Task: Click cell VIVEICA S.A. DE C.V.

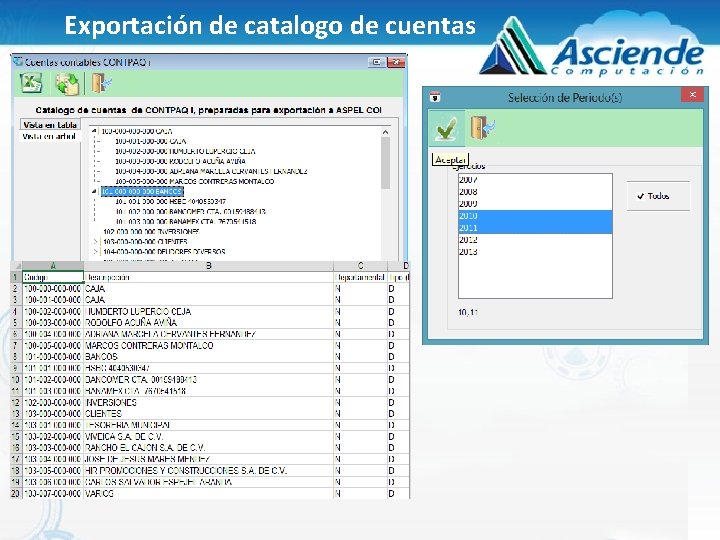Action: coord(208,437)
